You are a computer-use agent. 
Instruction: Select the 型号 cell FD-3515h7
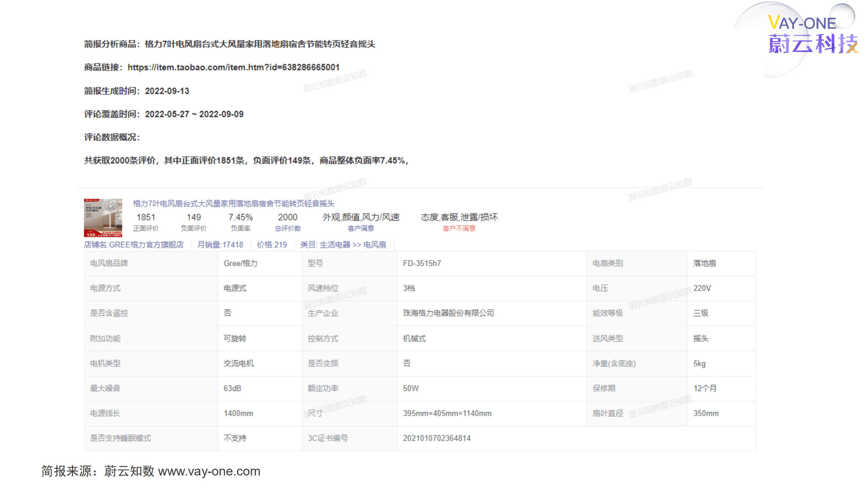420,263
